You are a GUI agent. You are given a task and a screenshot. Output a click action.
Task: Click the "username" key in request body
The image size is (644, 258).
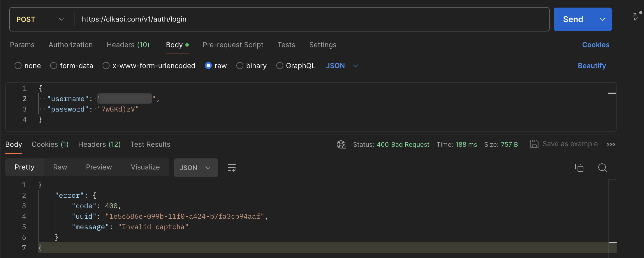(x=68, y=99)
